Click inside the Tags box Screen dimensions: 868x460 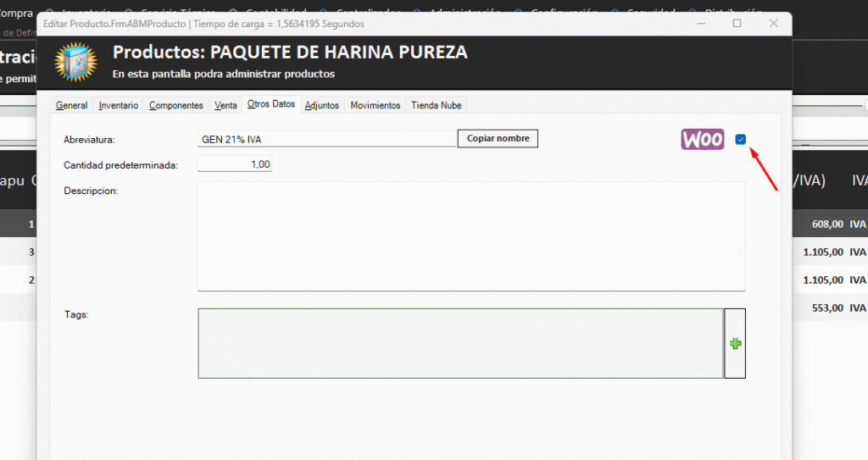coord(460,343)
